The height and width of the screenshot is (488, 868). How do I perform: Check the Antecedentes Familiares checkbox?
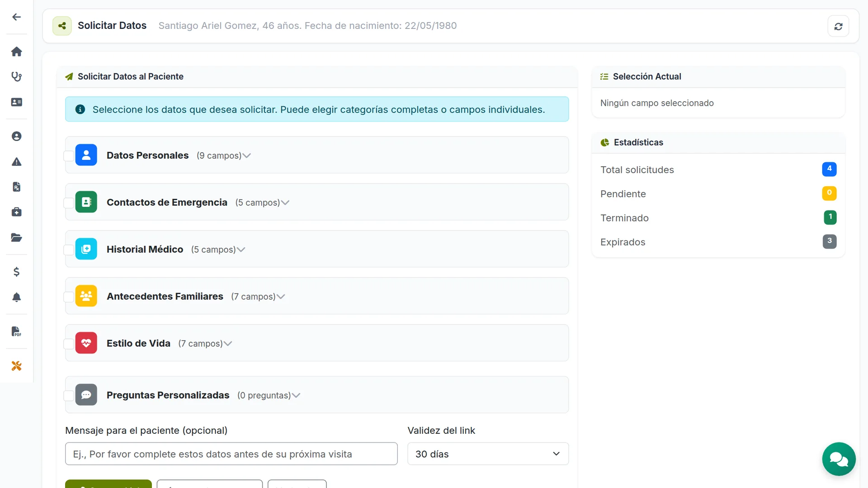pyautogui.click(x=69, y=297)
